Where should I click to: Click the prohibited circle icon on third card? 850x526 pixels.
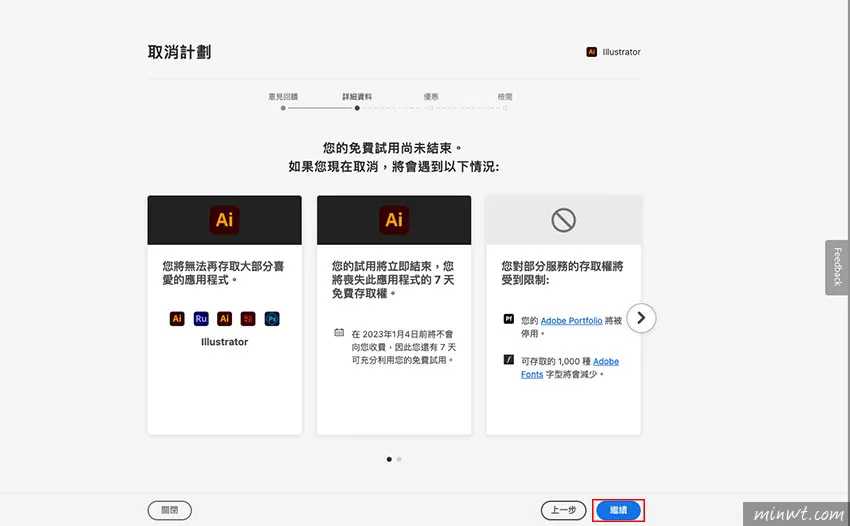(x=563, y=220)
